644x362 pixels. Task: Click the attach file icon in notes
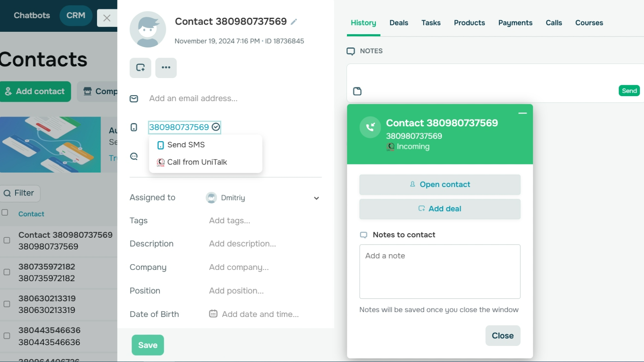tap(357, 91)
